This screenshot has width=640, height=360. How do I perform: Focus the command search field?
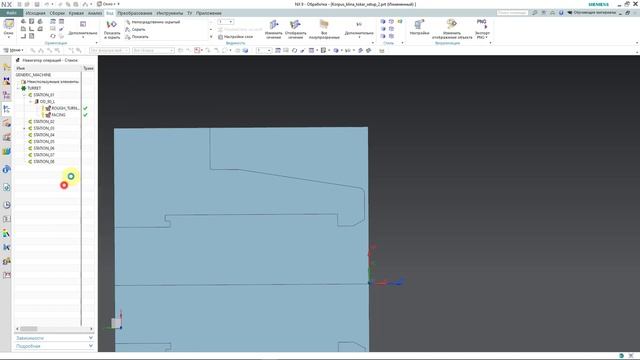[512, 13]
